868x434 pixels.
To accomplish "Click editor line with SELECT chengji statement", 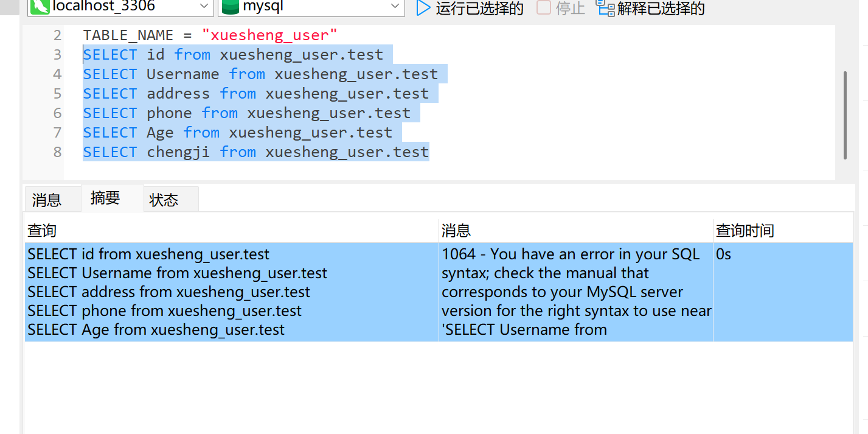I will coord(255,152).
